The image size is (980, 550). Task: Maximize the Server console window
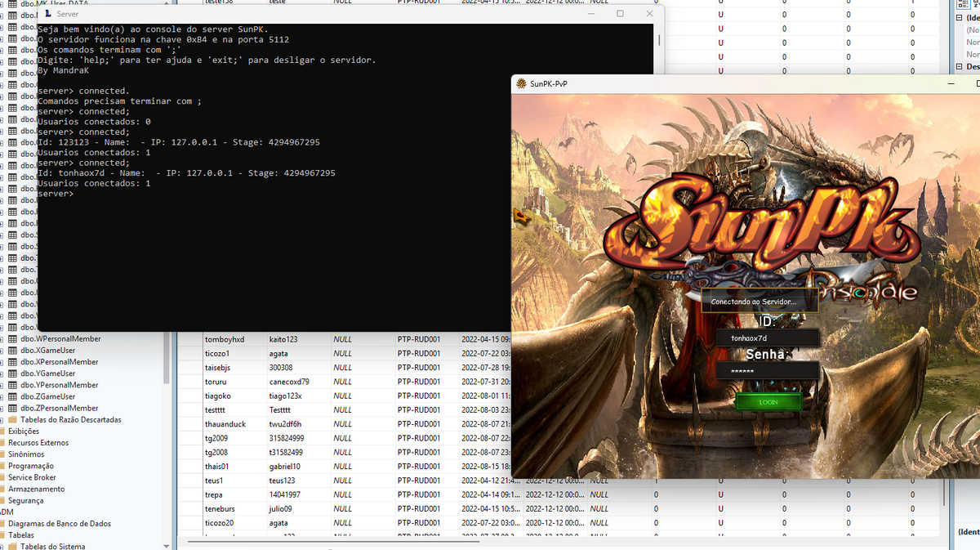click(x=620, y=14)
